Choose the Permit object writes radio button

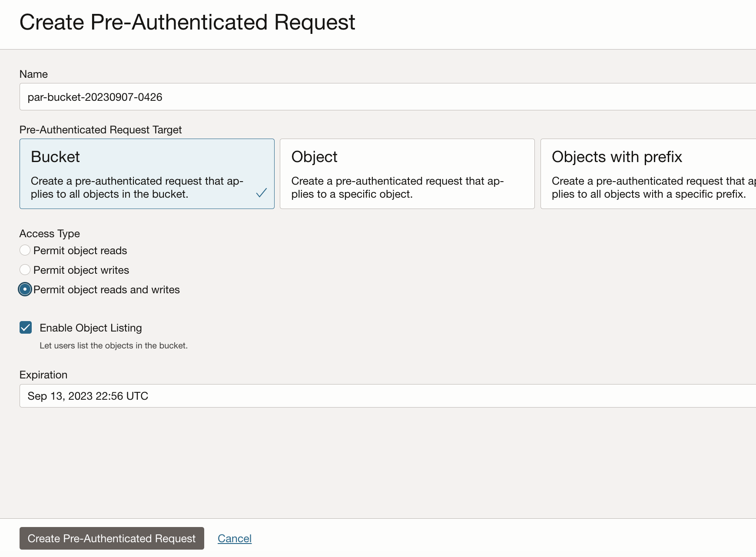tap(25, 270)
